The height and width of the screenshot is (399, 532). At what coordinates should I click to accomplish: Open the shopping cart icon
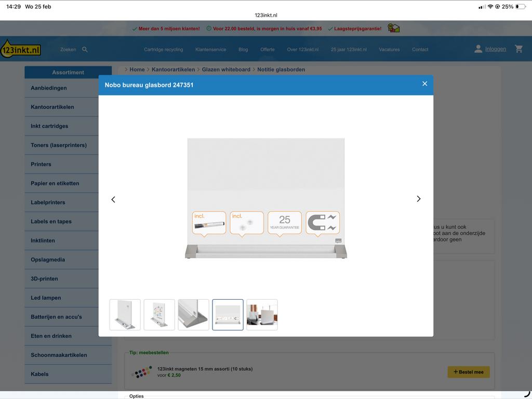point(518,49)
